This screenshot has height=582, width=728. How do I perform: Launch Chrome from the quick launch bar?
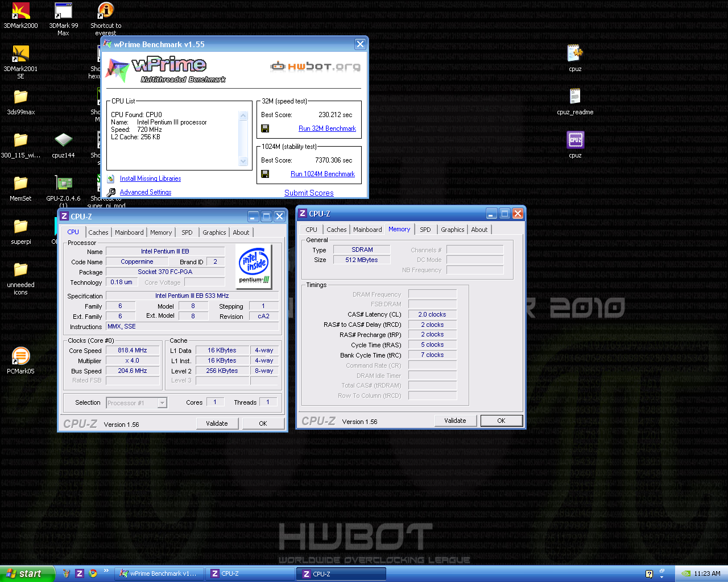click(93, 573)
